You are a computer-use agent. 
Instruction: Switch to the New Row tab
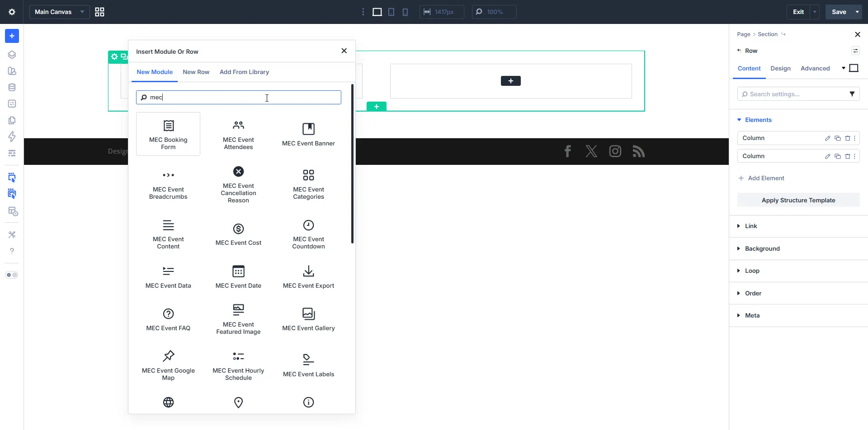[x=196, y=72]
